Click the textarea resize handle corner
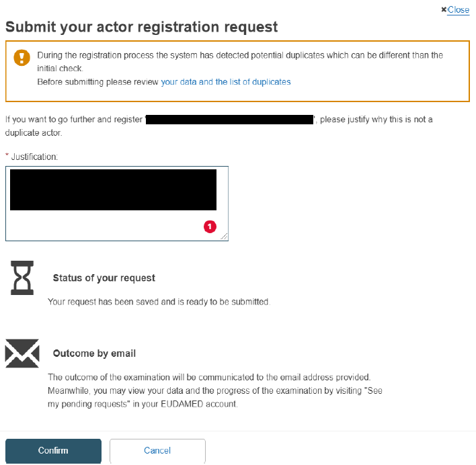The width and height of the screenshot is (476, 465). point(225,237)
